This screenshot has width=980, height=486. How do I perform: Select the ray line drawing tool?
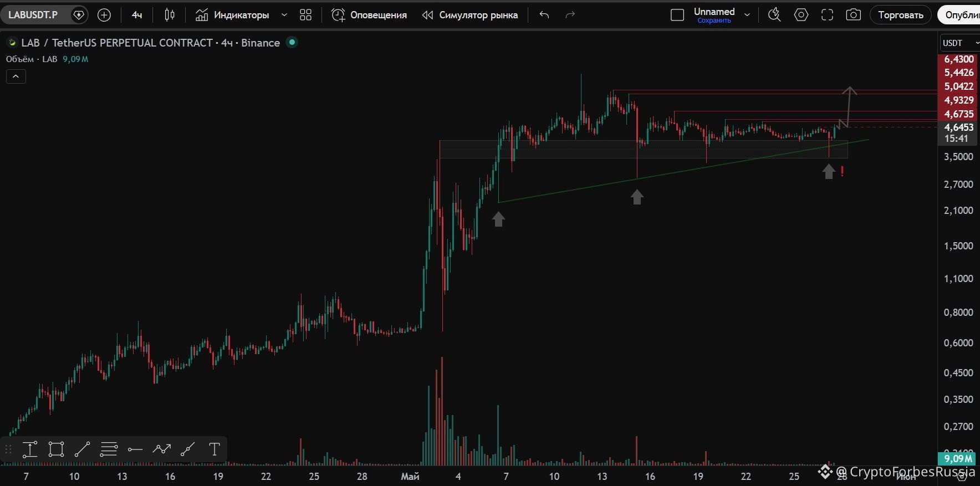[x=188, y=449]
